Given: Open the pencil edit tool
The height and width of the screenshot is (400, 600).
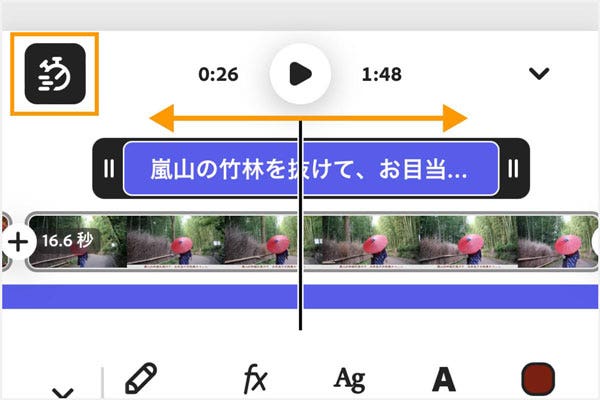Looking at the screenshot, I should 141,378.
